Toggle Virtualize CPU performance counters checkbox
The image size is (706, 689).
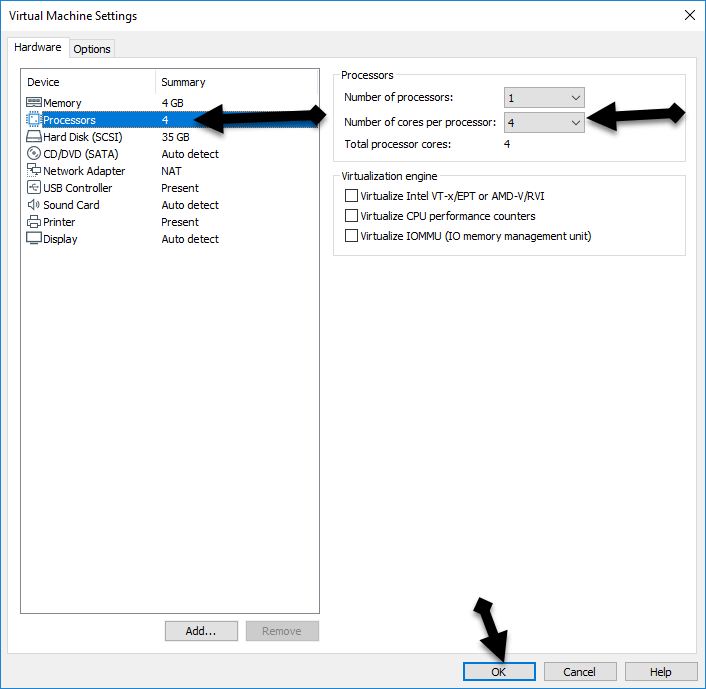click(351, 216)
